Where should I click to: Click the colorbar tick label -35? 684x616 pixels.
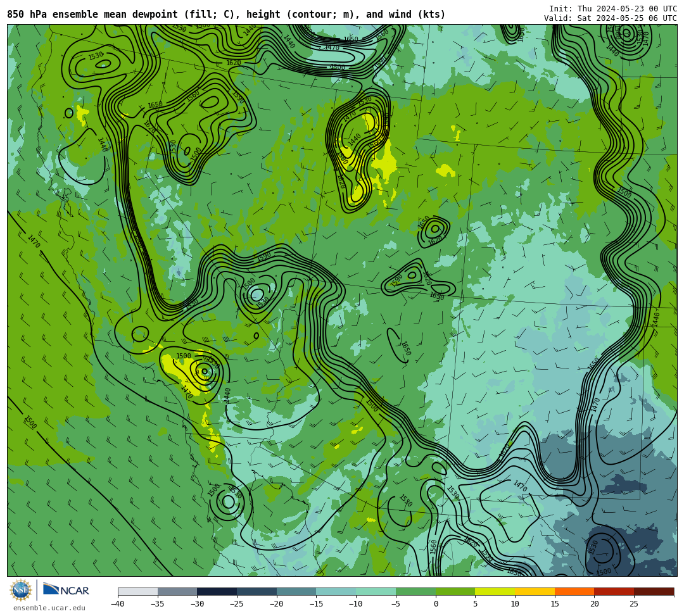coord(157,604)
